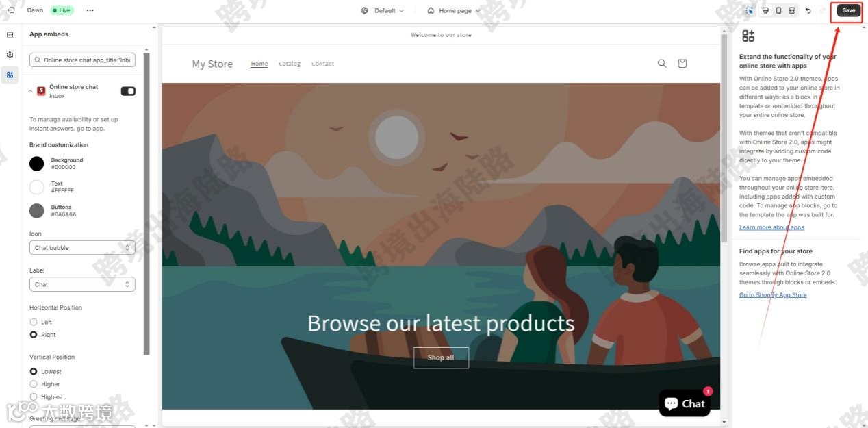
Task: Open the Catalog menu item
Action: click(x=290, y=64)
